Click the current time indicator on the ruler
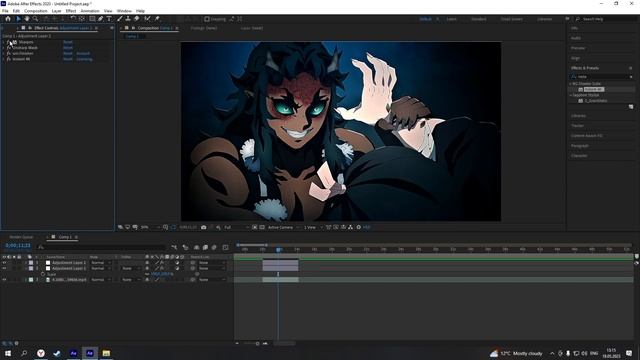 278,249
